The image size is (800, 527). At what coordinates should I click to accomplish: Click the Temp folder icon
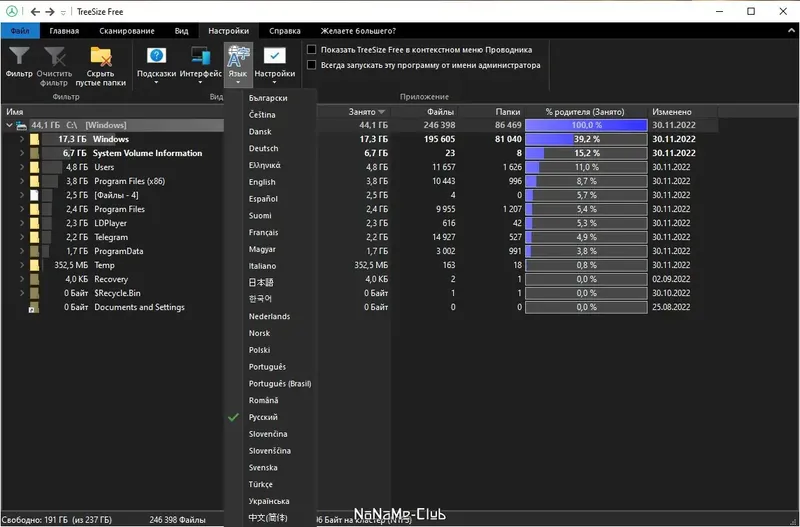click(34, 265)
